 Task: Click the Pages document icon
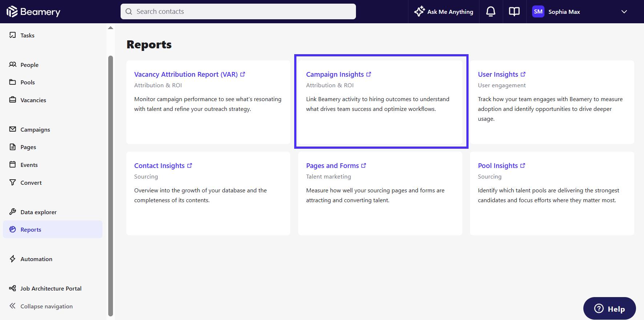(13, 147)
